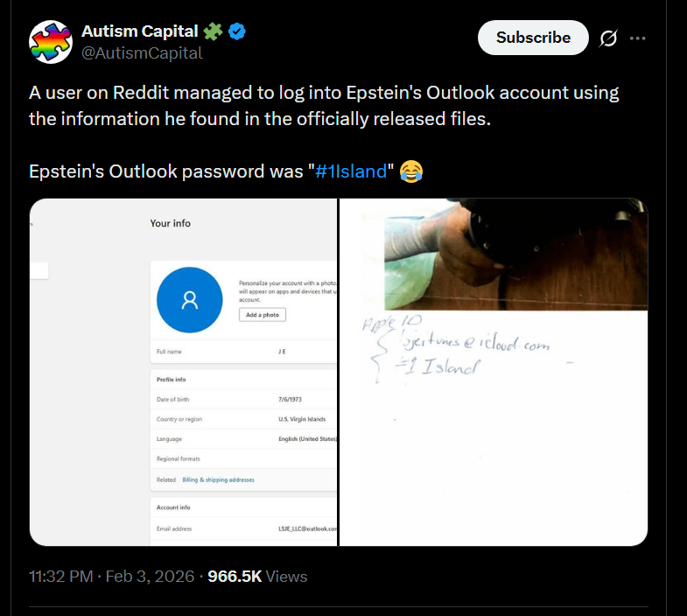Open the Autism Capital display name
Image resolution: width=687 pixels, height=616 pixels.
click(139, 32)
